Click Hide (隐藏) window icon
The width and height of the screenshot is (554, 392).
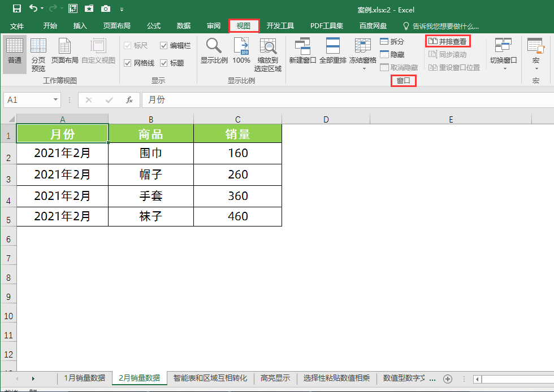pos(392,54)
